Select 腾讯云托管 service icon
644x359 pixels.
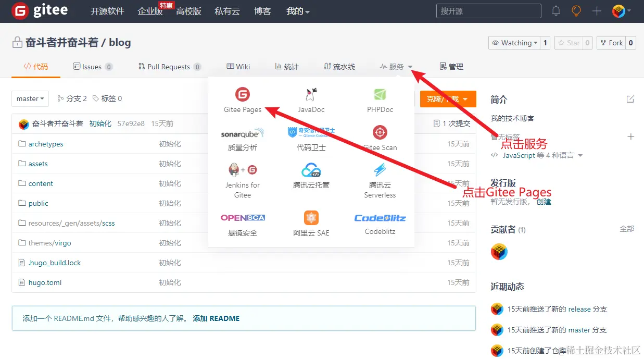311,170
